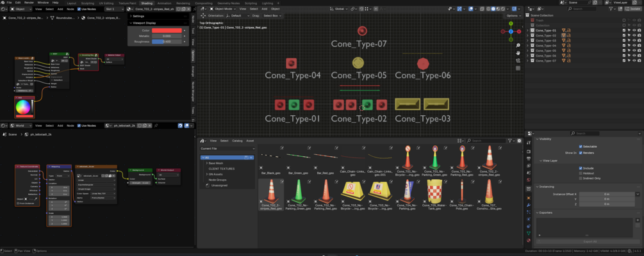Toggle camera view icon in the viewport
The height and width of the screenshot is (256, 644).
click(518, 60)
